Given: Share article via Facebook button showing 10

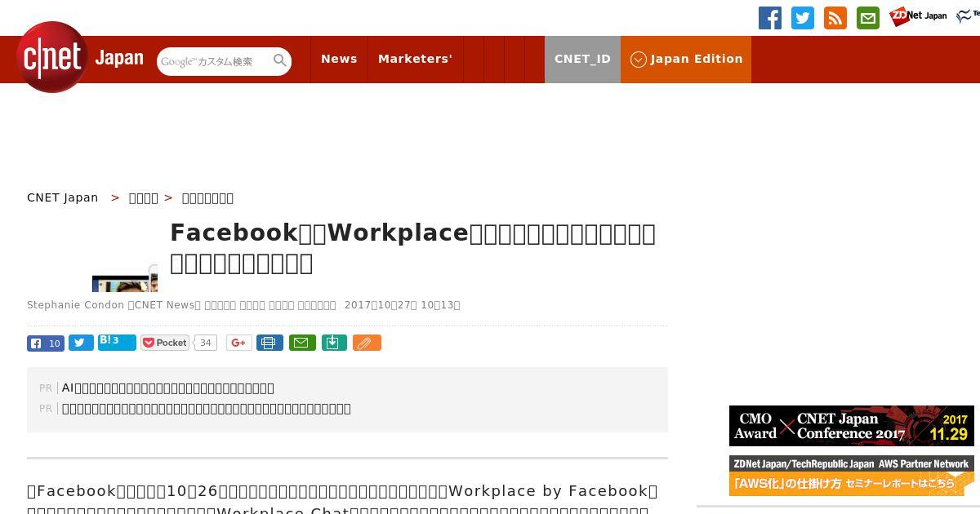Looking at the screenshot, I should point(46,343).
